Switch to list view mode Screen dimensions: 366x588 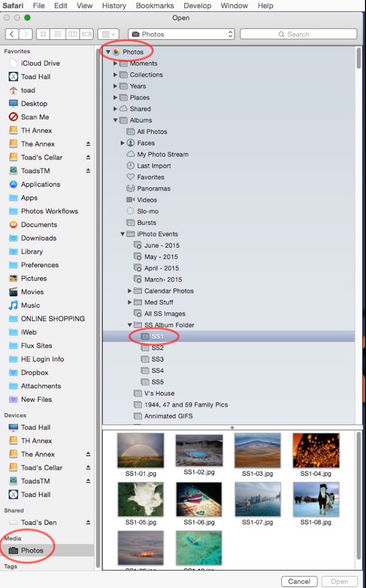point(58,34)
